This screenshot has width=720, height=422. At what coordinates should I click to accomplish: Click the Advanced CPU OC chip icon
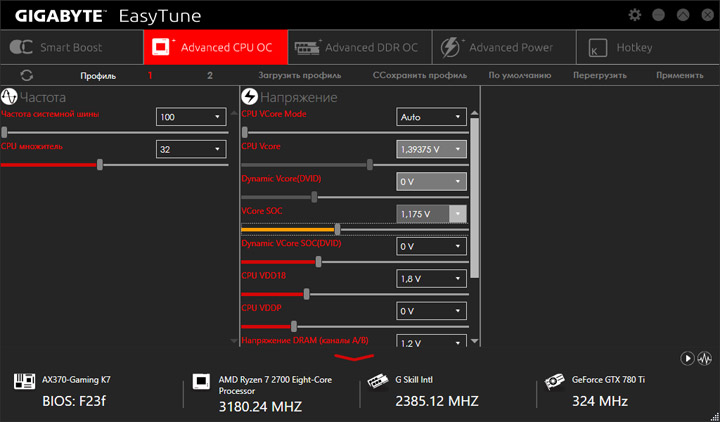tap(163, 47)
